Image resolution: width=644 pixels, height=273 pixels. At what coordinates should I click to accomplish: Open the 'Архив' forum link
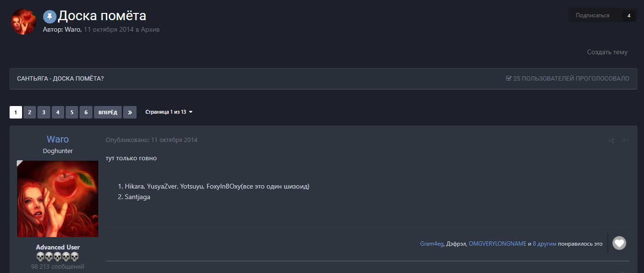point(150,30)
